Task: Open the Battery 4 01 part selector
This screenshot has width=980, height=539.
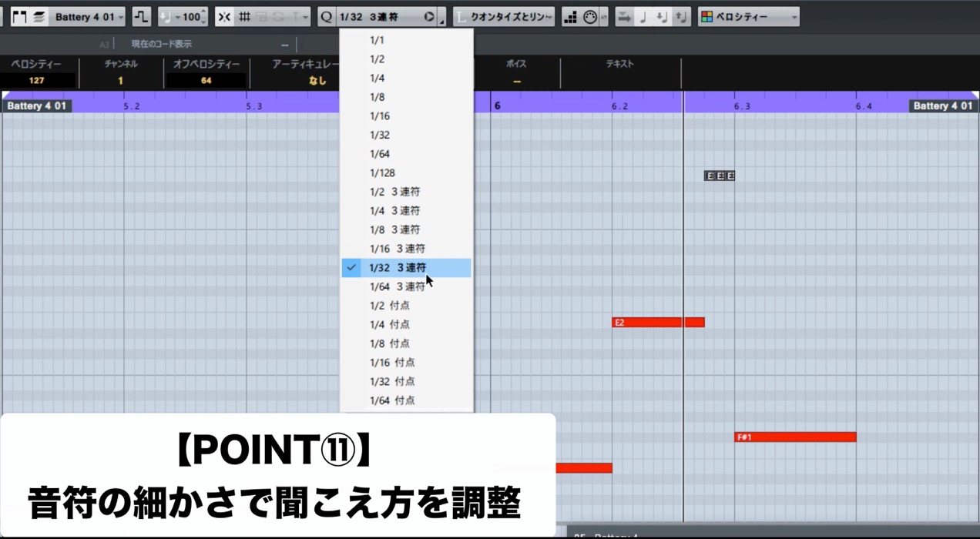Action: pyautogui.click(x=89, y=16)
